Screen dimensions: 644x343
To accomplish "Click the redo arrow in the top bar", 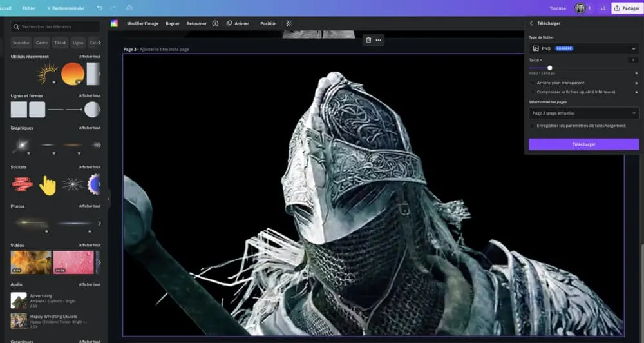I will coord(113,8).
